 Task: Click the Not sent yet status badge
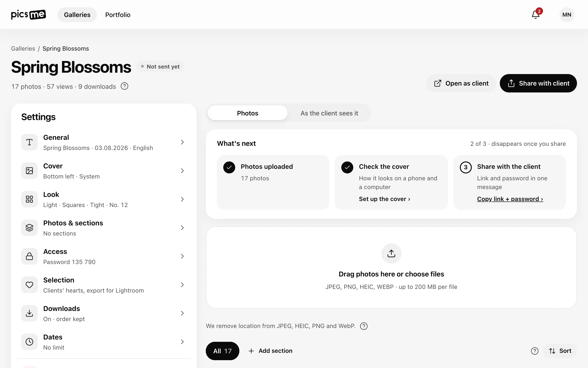[160, 66]
